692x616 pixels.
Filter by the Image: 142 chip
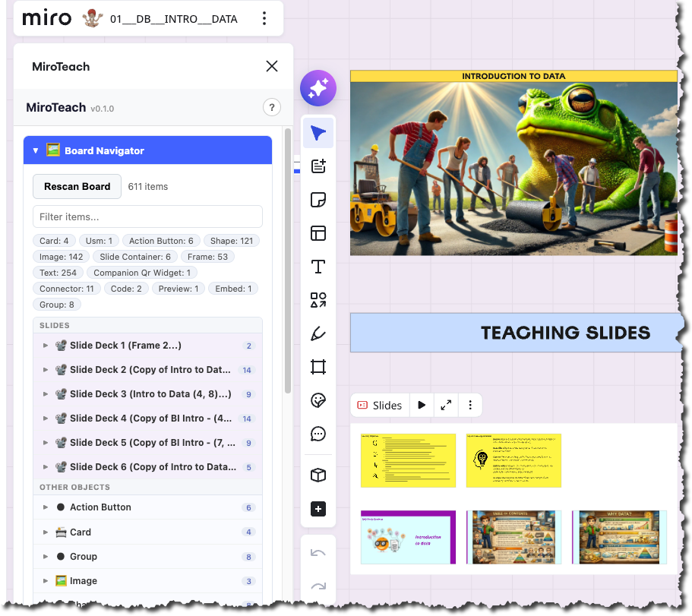click(x=61, y=257)
